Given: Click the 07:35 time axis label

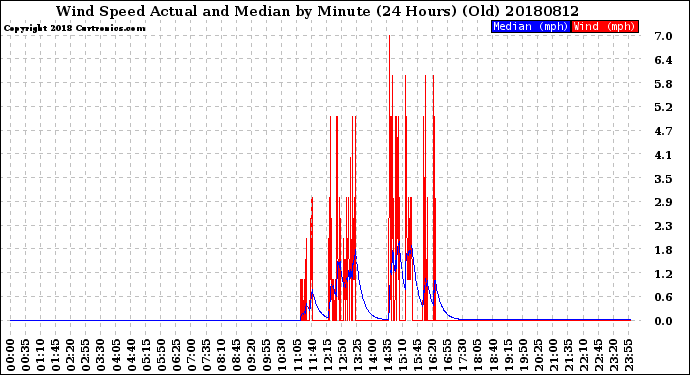Looking at the screenshot, I should coord(206,355).
